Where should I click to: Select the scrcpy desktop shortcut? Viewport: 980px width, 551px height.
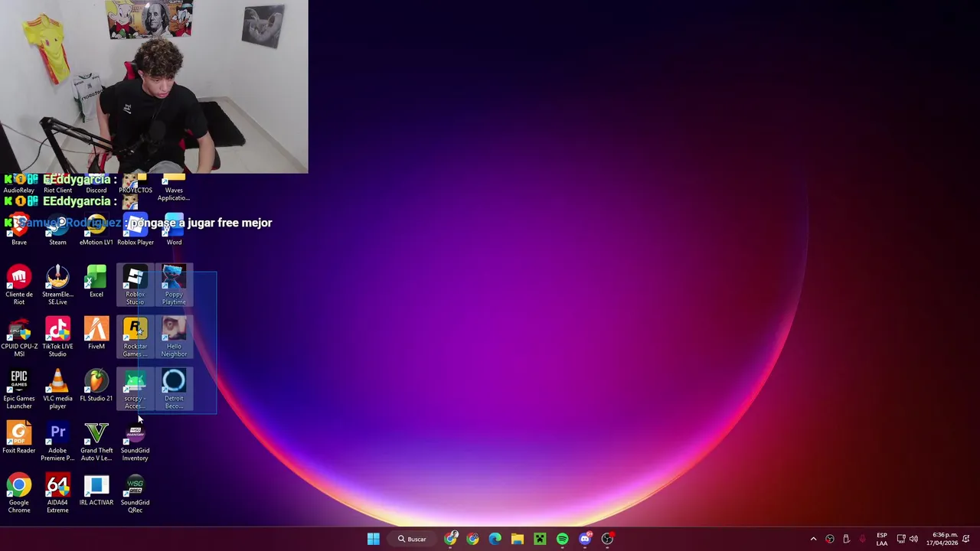click(135, 389)
